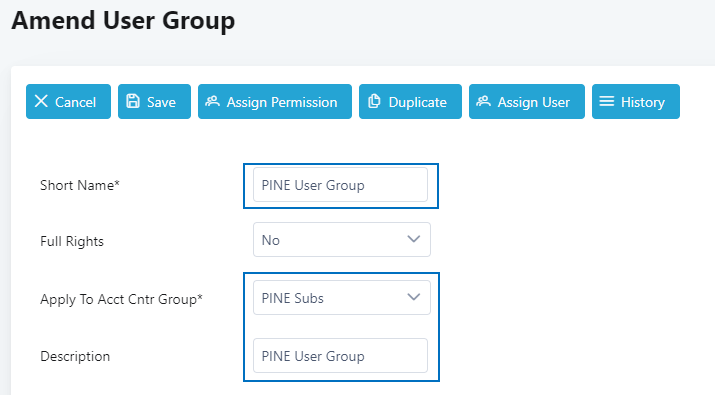Focus the Description input field
This screenshot has height=395, width=715.
tap(340, 355)
